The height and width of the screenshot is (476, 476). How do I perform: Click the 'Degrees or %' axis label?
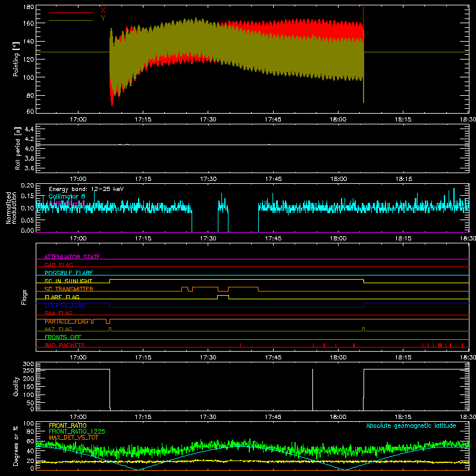point(16,446)
